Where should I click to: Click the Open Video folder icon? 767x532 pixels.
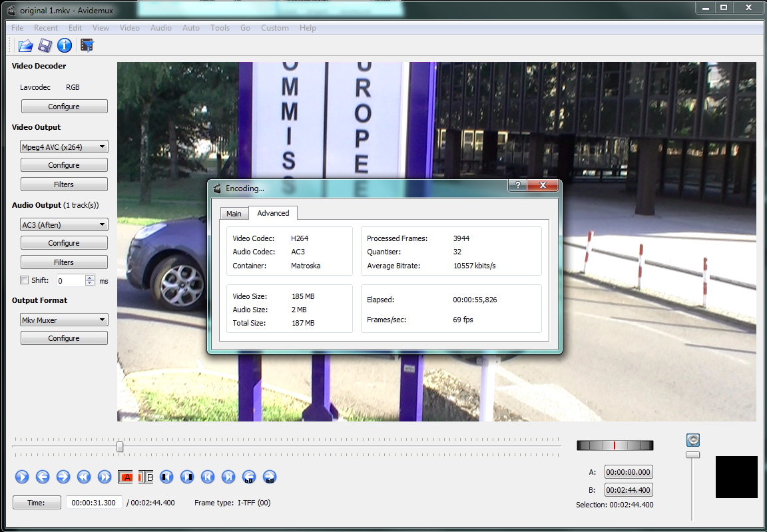[25, 45]
